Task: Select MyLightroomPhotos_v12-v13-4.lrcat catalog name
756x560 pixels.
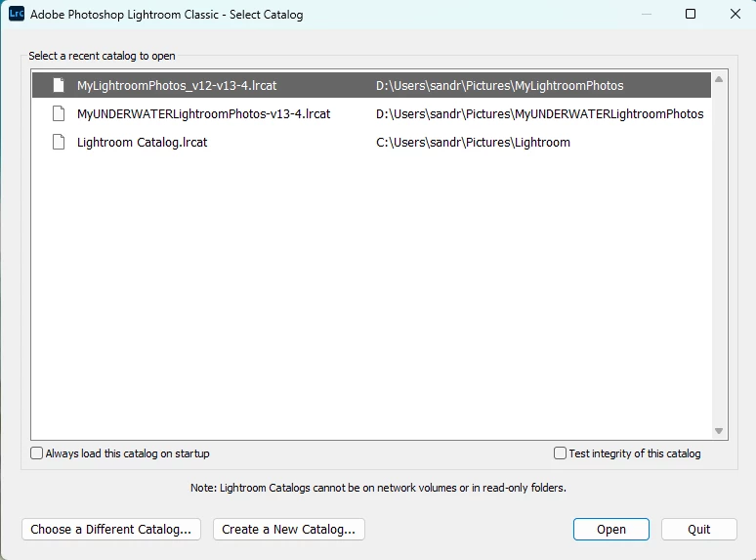Action: tap(177, 85)
